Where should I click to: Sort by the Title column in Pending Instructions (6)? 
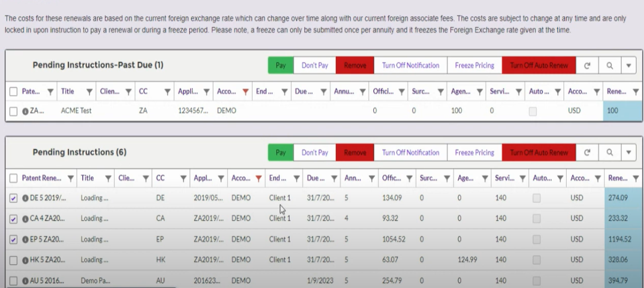point(87,178)
